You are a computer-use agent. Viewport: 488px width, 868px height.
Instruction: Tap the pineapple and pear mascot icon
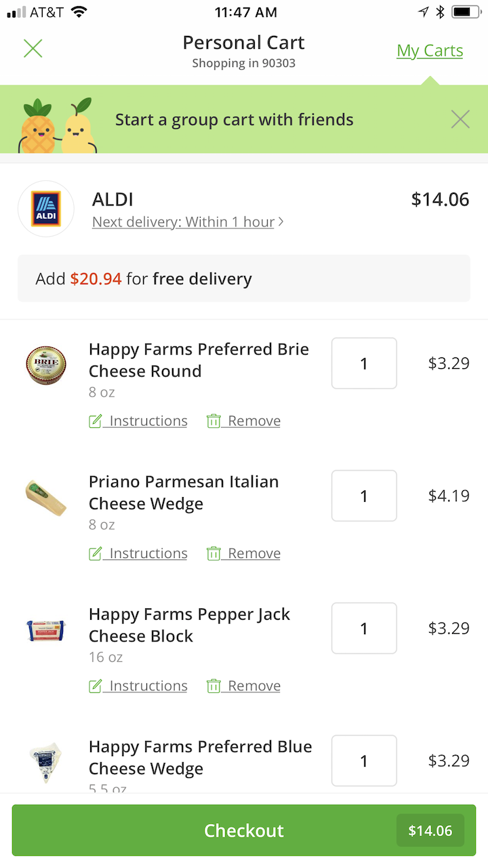click(x=58, y=125)
